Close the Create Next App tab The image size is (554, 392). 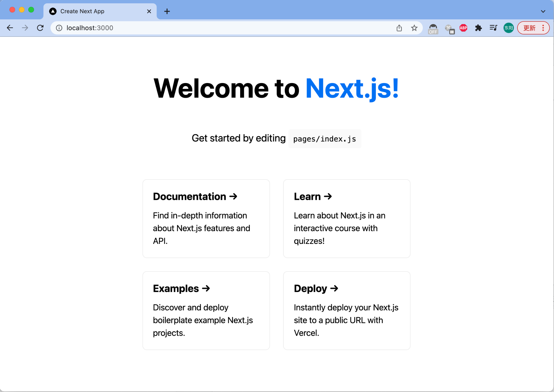coord(149,11)
